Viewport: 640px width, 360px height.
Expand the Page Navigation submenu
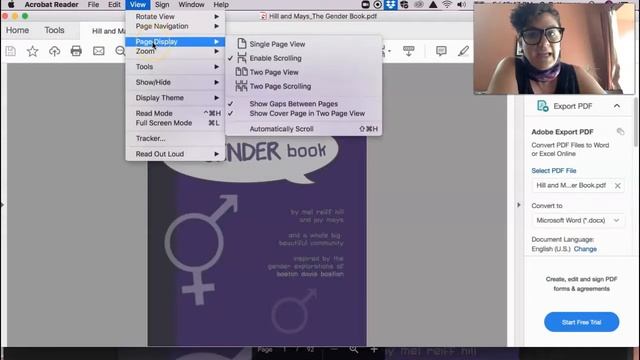point(175,26)
